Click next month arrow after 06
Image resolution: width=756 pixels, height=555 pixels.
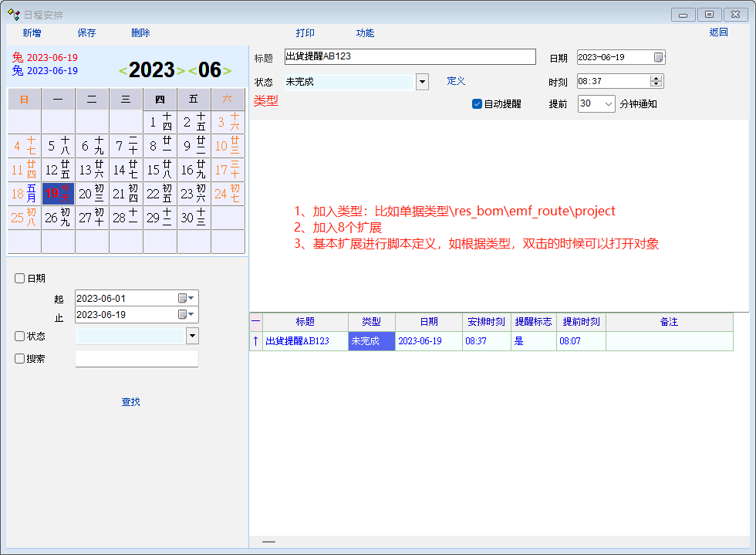[228, 71]
